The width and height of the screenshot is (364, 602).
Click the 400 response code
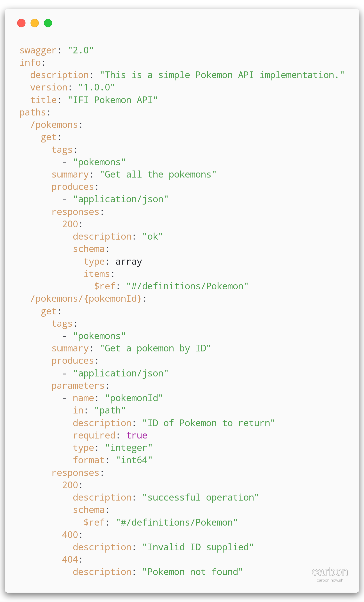[x=70, y=535]
